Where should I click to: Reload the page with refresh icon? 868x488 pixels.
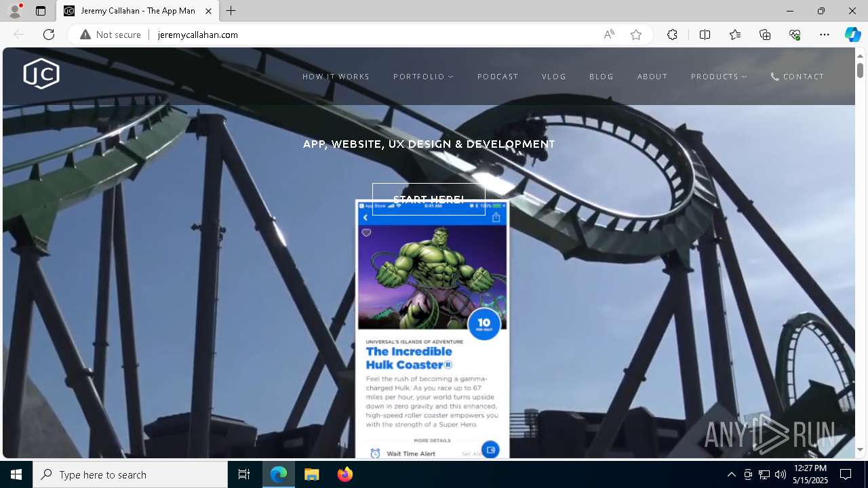[49, 35]
